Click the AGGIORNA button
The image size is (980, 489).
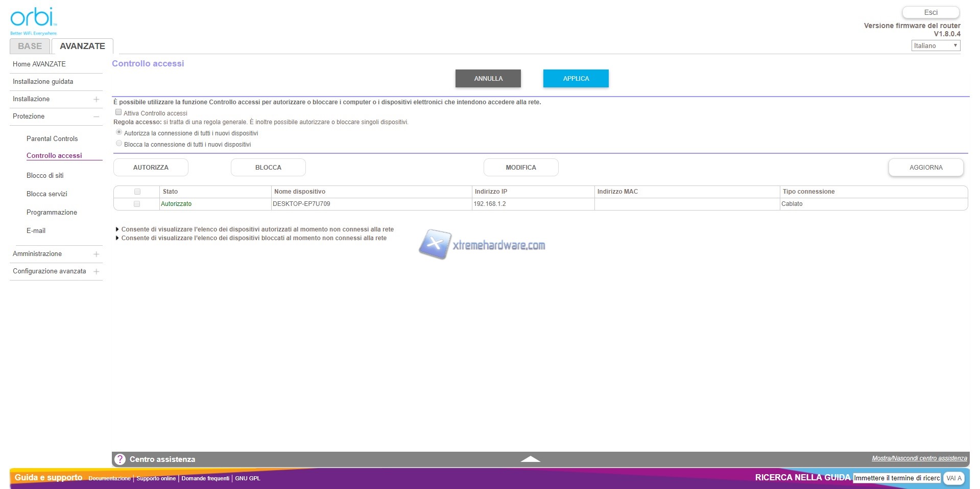pyautogui.click(x=925, y=168)
